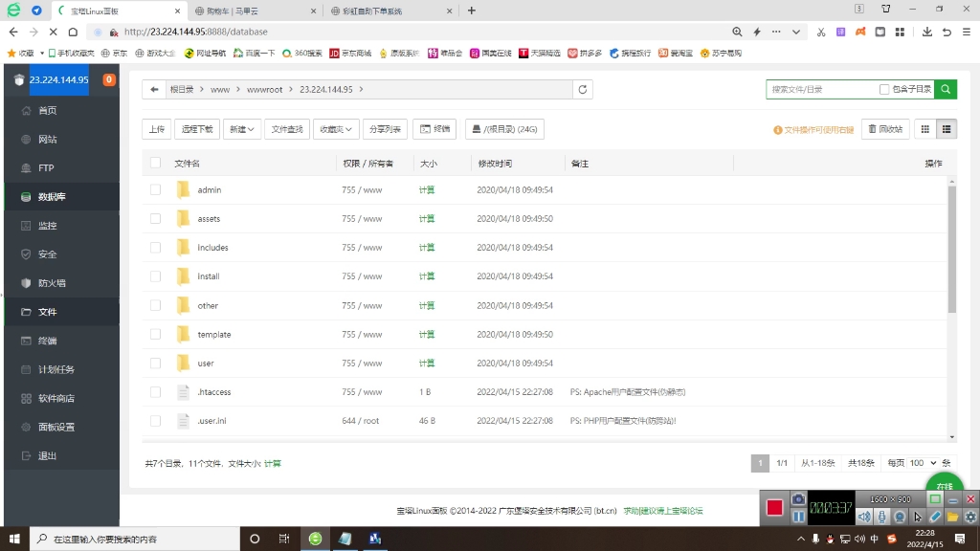Screen dimensions: 980x551
Task: Open a new browser tab with plus
Action: point(472,11)
